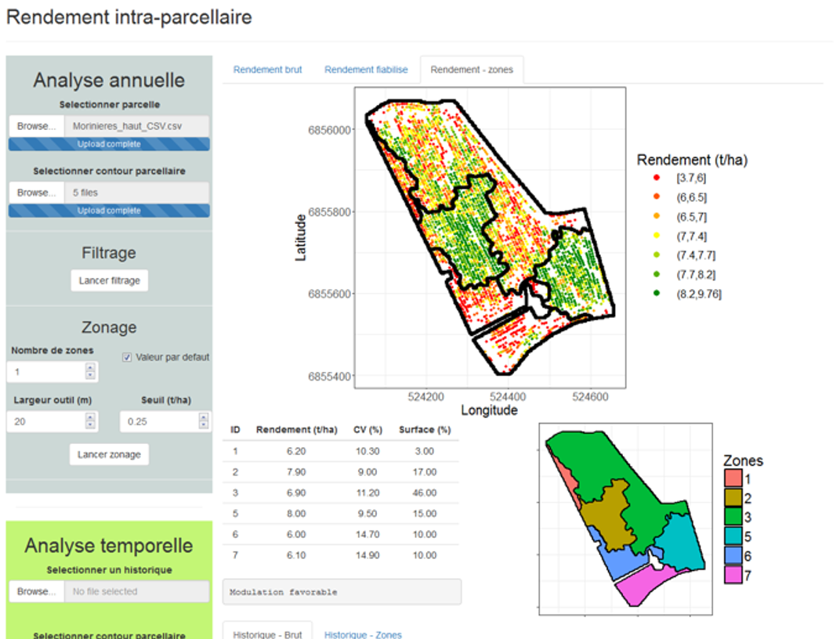Decrease Seuil value using down arrow
840x639 pixels.
(x=204, y=426)
